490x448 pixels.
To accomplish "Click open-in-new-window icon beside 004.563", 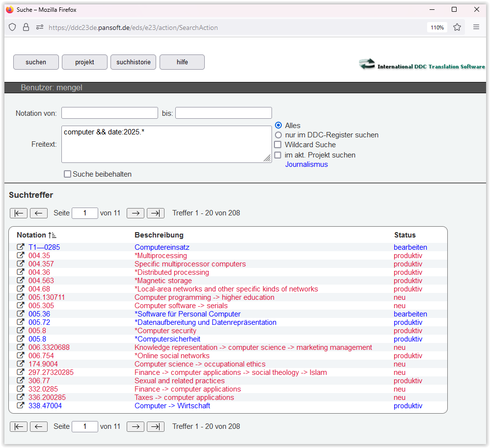I will click(x=21, y=281).
